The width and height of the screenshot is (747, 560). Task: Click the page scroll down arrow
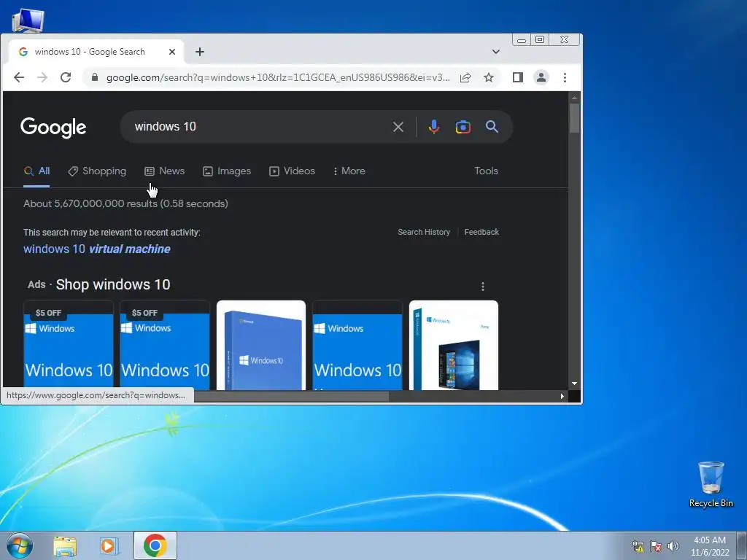575,384
